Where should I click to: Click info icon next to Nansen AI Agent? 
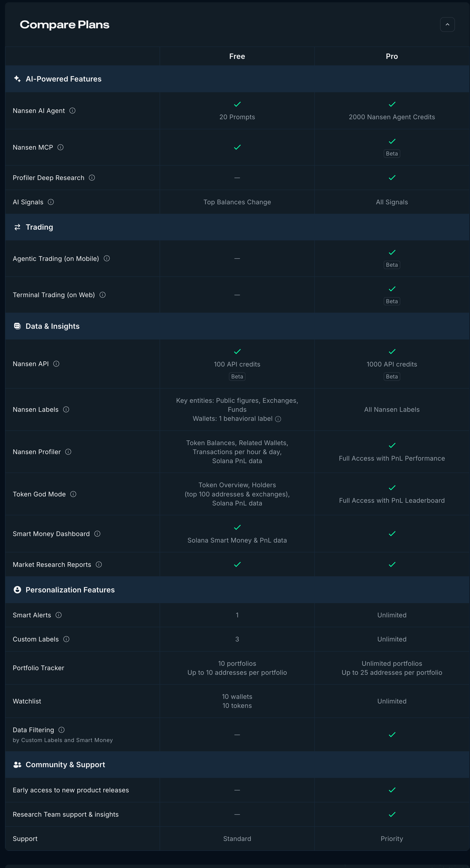72,110
